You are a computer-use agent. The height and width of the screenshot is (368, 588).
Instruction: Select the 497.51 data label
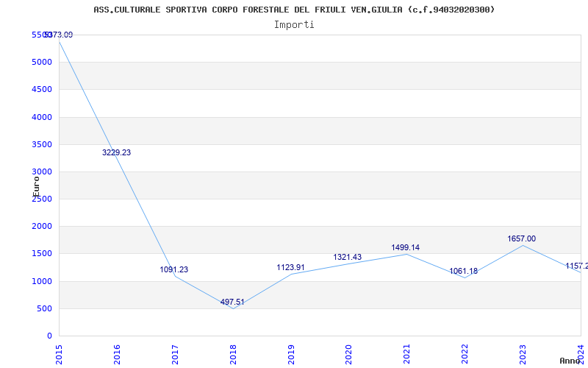click(x=232, y=302)
